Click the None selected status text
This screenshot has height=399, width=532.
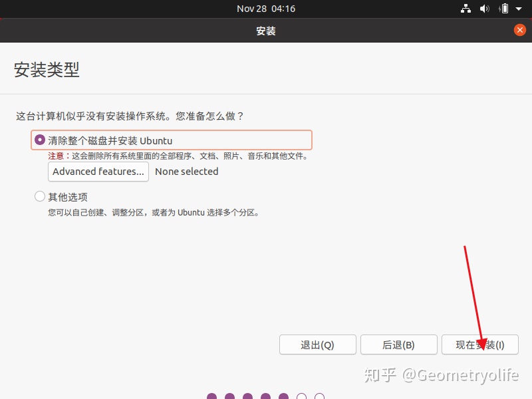tap(187, 172)
